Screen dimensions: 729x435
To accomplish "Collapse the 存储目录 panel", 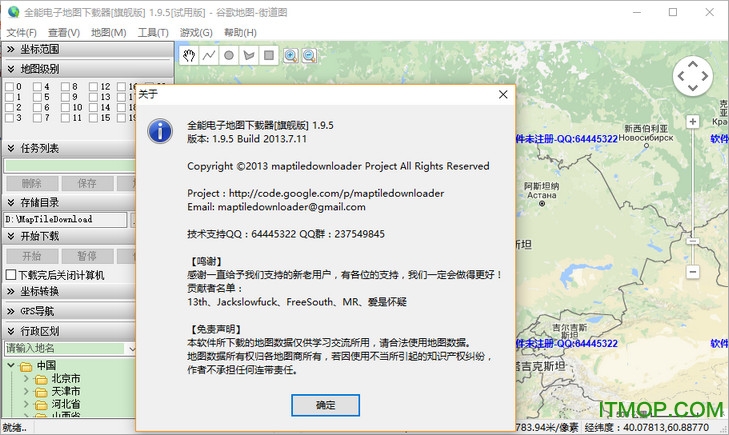I will [x=11, y=202].
